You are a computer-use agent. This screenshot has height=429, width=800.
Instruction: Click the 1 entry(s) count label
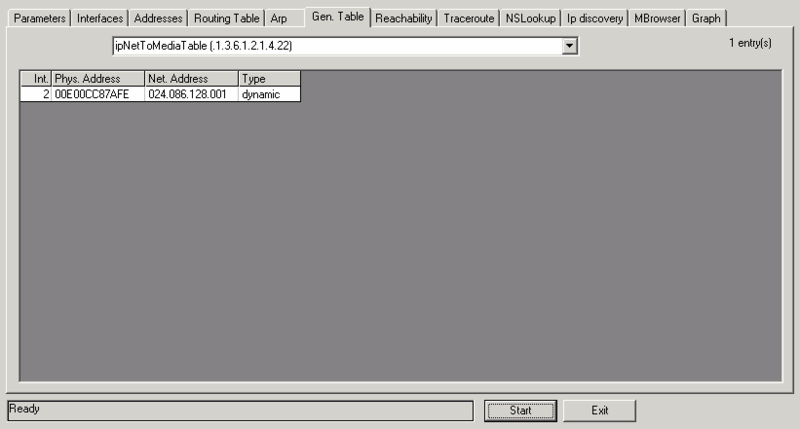click(750, 43)
